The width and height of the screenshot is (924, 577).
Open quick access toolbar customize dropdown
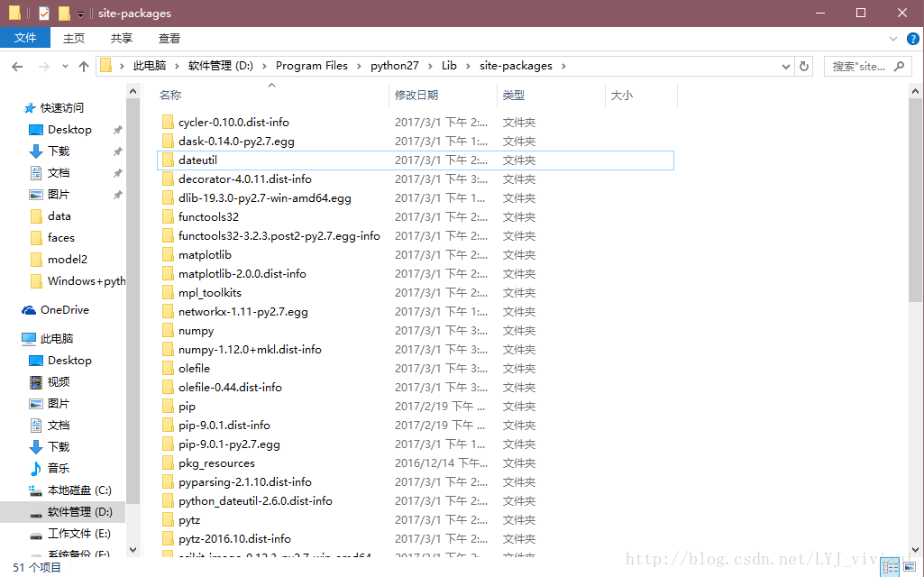pos(80,14)
